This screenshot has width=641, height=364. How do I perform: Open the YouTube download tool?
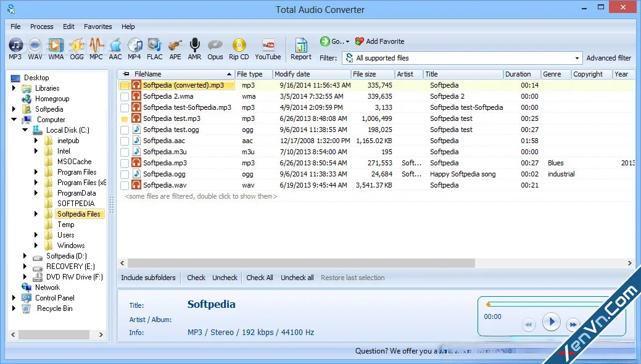[268, 44]
